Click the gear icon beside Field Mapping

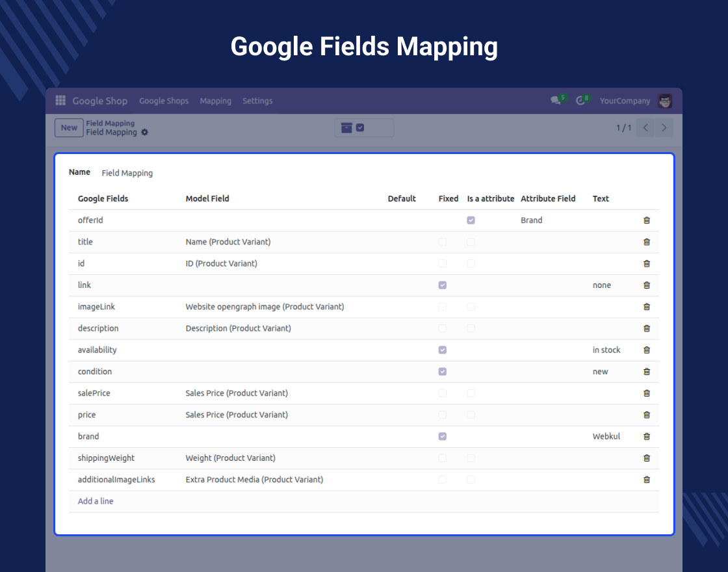144,133
